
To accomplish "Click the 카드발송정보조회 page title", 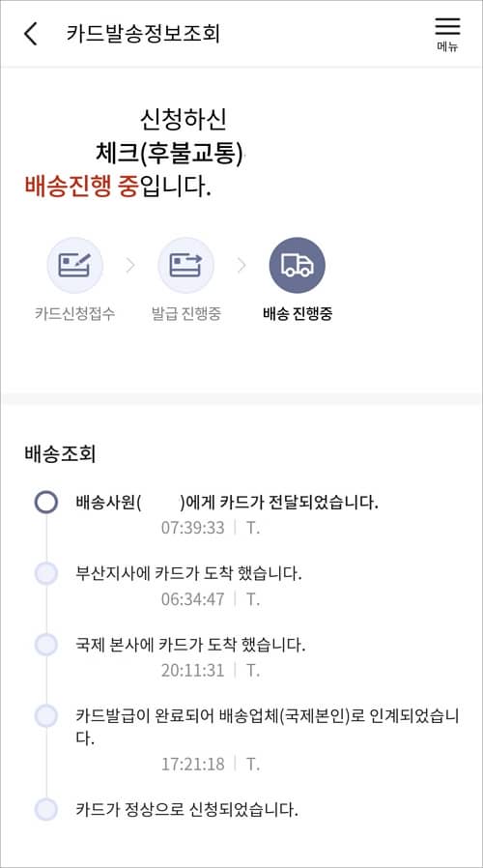I will [143, 33].
